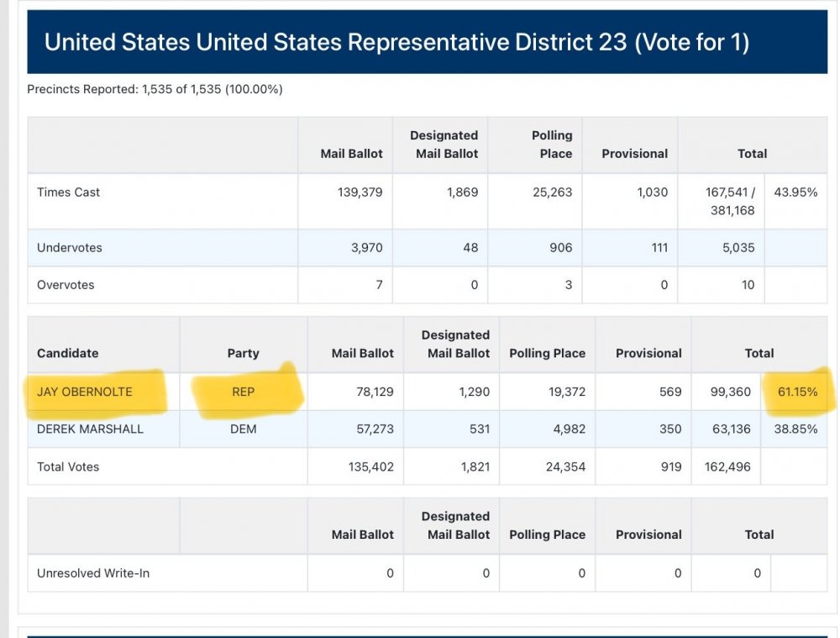Click the highlighted 61.15% percentage
The image size is (840, 638).
tap(797, 392)
